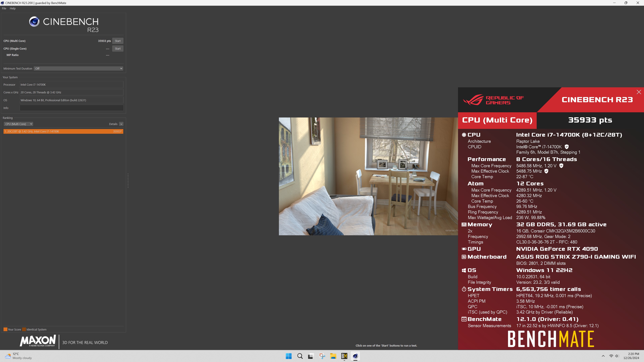This screenshot has height=362, width=644.
Task: Click the Cinebench logo sphere icon
Action: 34,22
